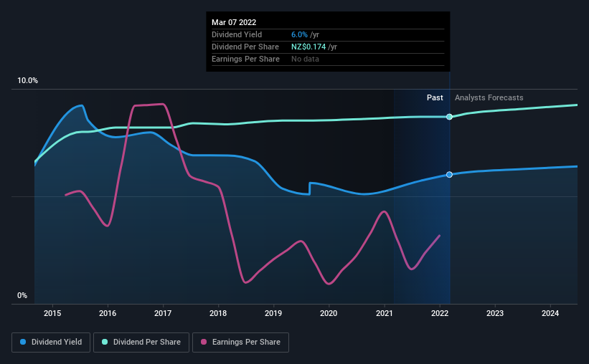Click the tooltip Earnings Per Share row label
This screenshot has height=364, width=589.
coord(245,59)
